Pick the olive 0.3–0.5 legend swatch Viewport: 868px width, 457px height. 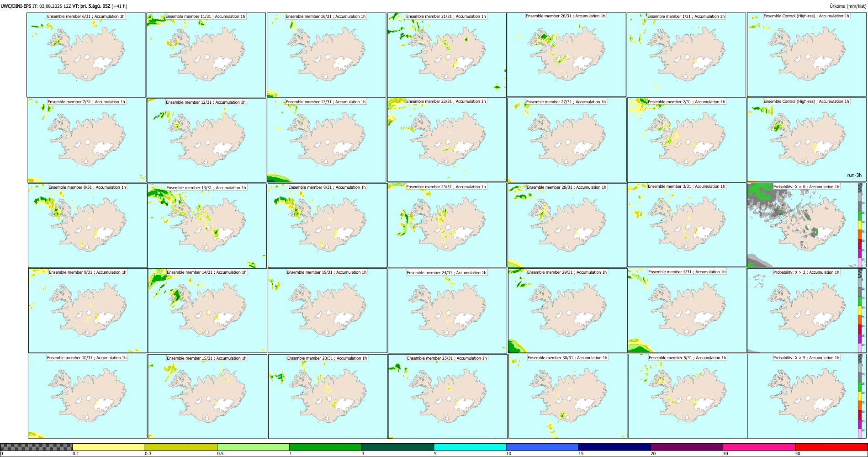click(x=181, y=447)
